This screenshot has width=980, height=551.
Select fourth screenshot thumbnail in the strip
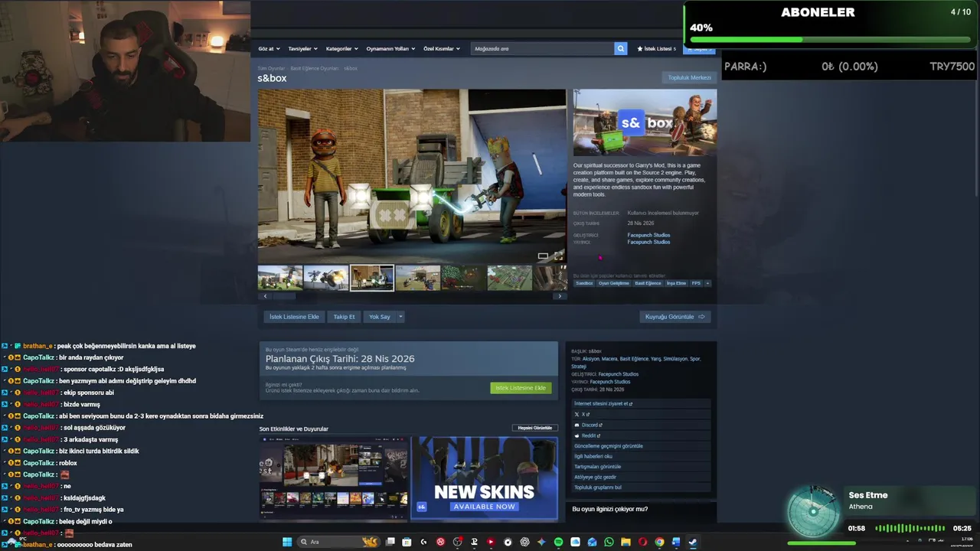(417, 278)
